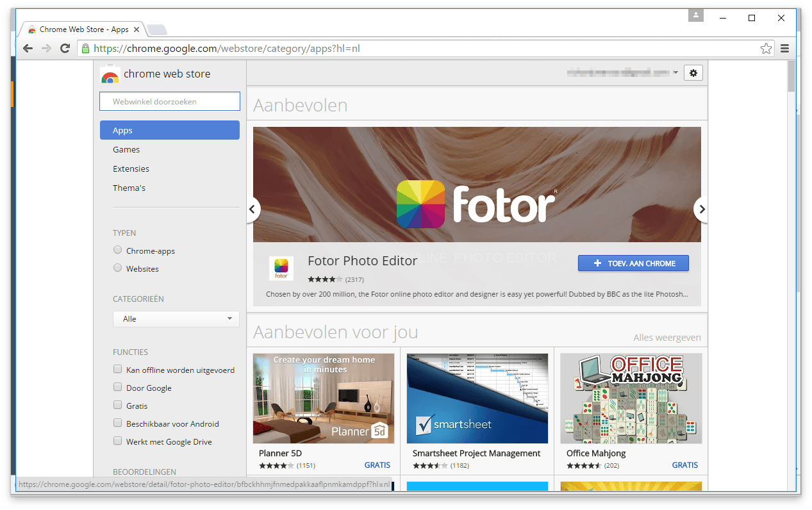This screenshot has height=510, width=812.
Task: Show the previous featured banner
Action: (x=253, y=209)
